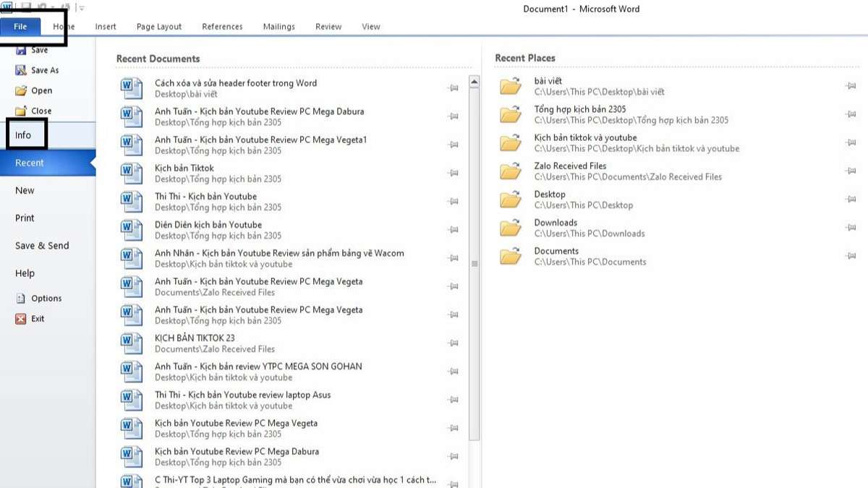Click the red Exit icon
This screenshot has width=868, height=488.
pyautogui.click(x=20, y=318)
